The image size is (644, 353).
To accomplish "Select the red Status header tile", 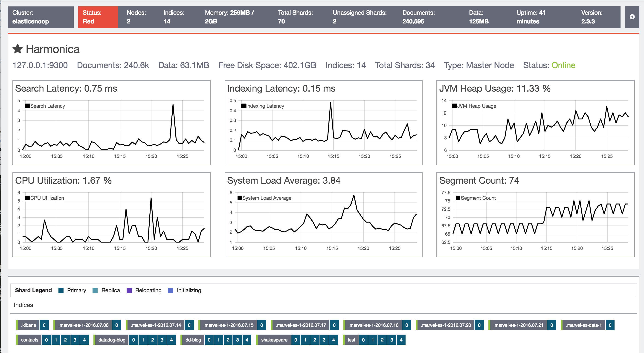I will click(x=98, y=17).
